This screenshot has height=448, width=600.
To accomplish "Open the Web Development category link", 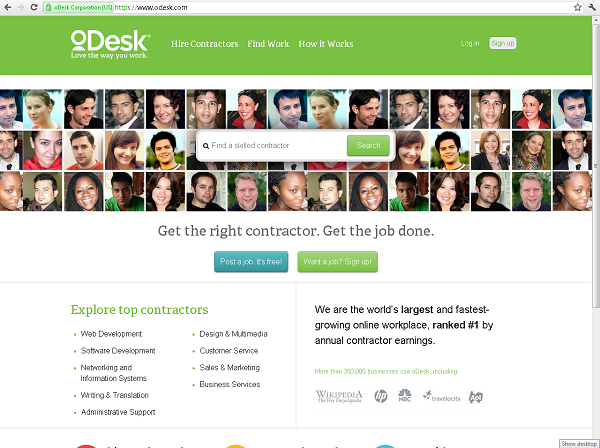I will pos(111,334).
